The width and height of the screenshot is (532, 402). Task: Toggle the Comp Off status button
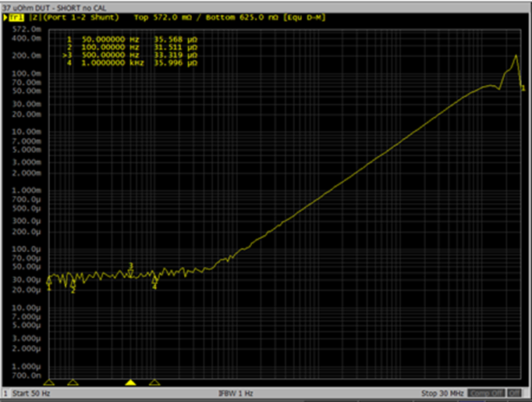click(x=486, y=393)
